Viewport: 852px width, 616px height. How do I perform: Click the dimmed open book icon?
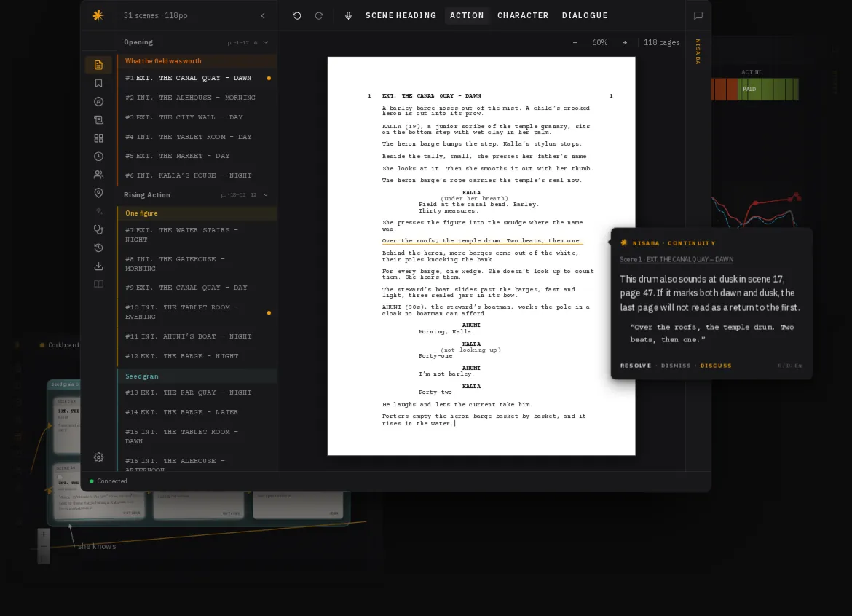click(x=98, y=284)
